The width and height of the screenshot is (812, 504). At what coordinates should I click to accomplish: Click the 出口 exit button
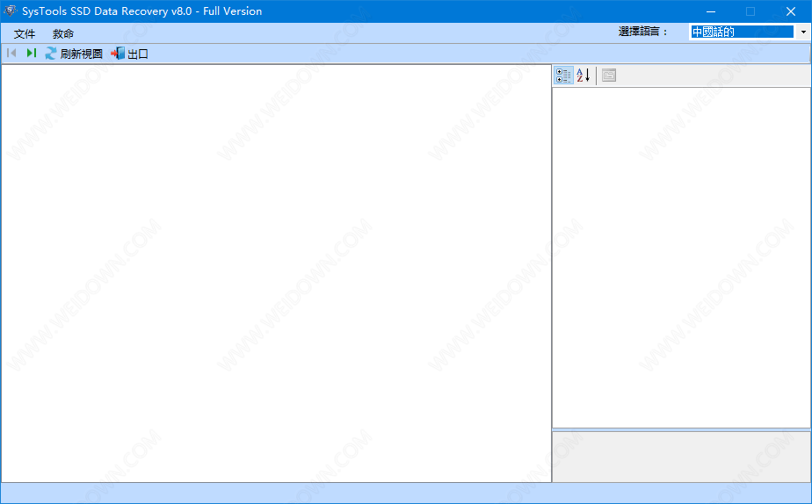tap(129, 54)
